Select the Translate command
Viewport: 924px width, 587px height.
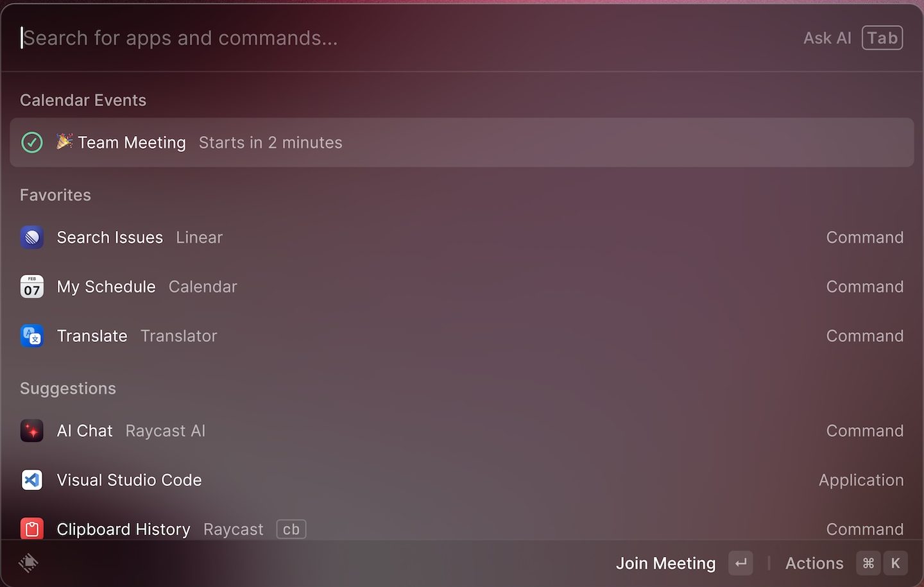tap(462, 336)
